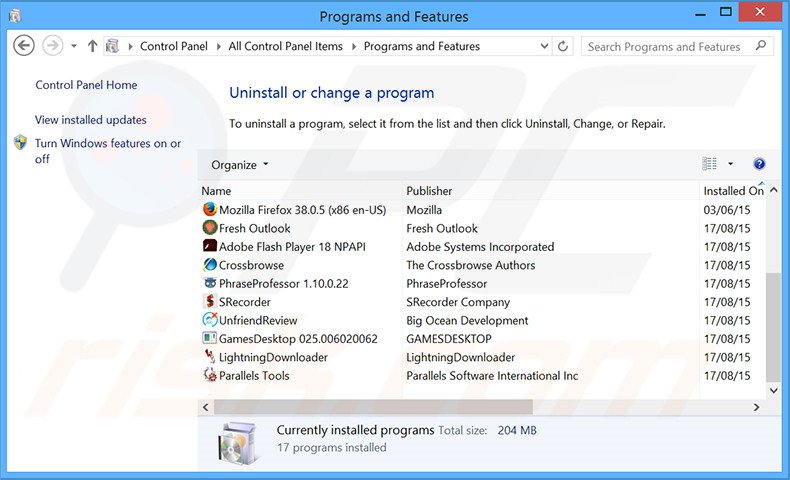Click publisher SRecorder Company
790x480 pixels.
(458, 302)
